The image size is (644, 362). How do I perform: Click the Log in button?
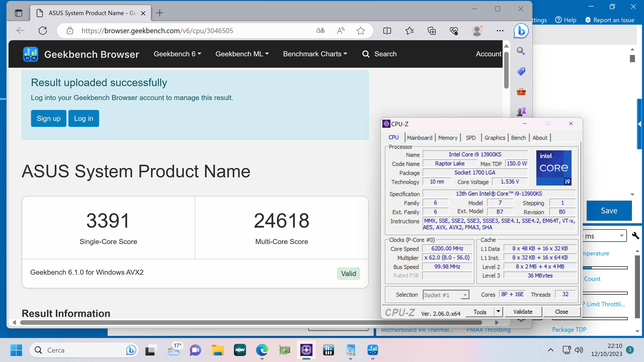pos(84,118)
